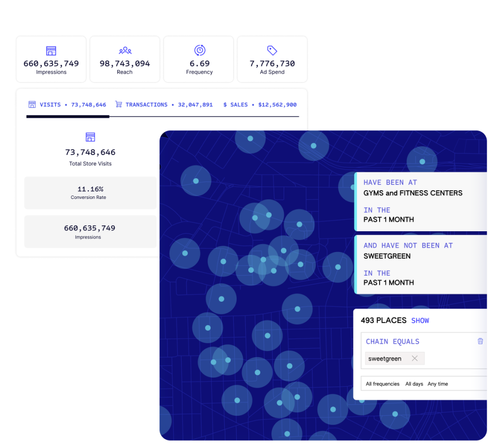
Task: Open the All days filter
Action: 414,384
